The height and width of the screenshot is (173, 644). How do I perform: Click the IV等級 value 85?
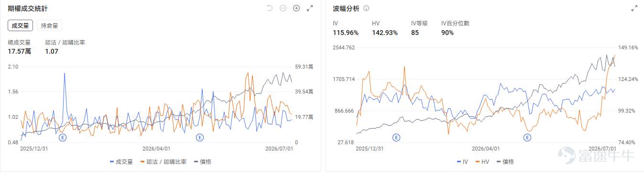point(415,33)
